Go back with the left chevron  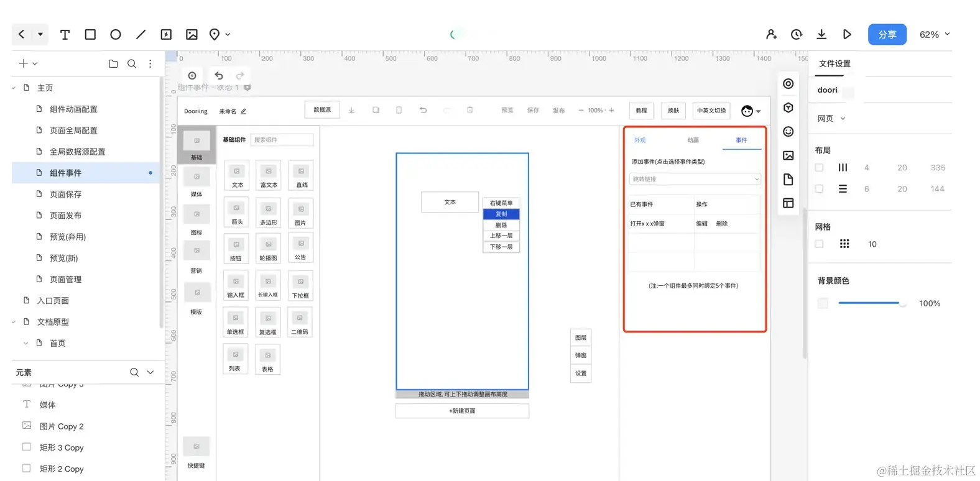tap(22, 35)
